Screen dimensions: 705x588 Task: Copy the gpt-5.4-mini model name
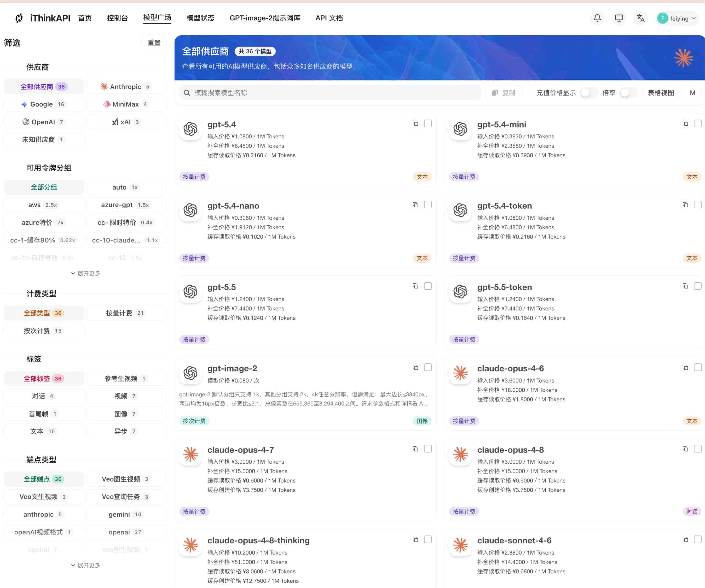685,124
